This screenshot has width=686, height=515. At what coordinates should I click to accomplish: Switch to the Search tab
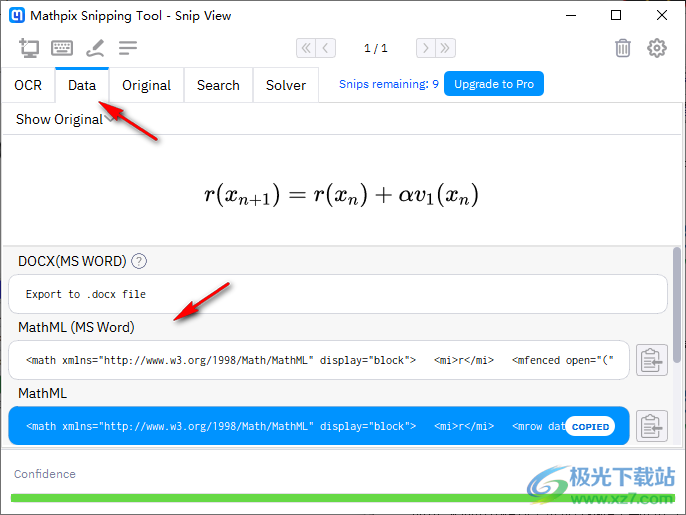[218, 85]
